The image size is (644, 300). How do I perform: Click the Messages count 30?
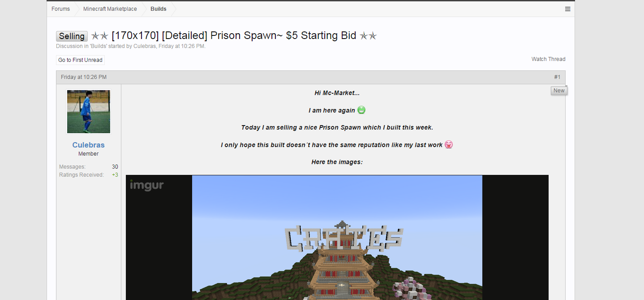[x=115, y=167]
